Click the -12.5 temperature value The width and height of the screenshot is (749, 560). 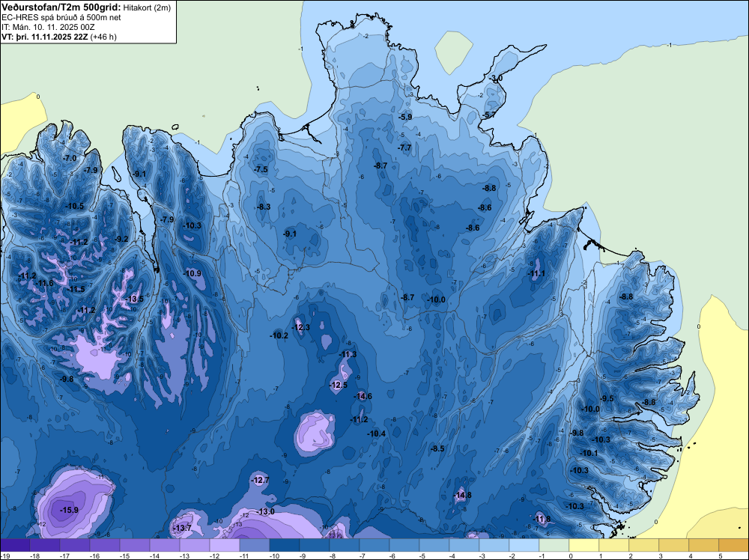coord(339,385)
